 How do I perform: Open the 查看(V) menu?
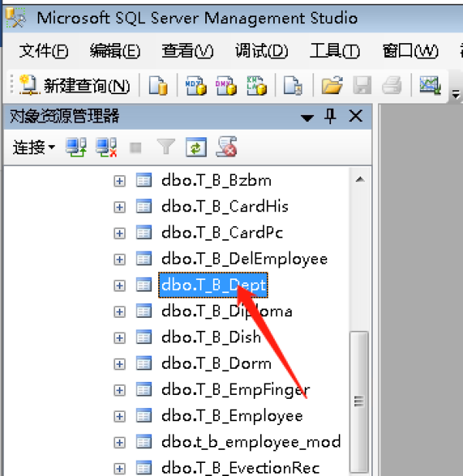[188, 51]
